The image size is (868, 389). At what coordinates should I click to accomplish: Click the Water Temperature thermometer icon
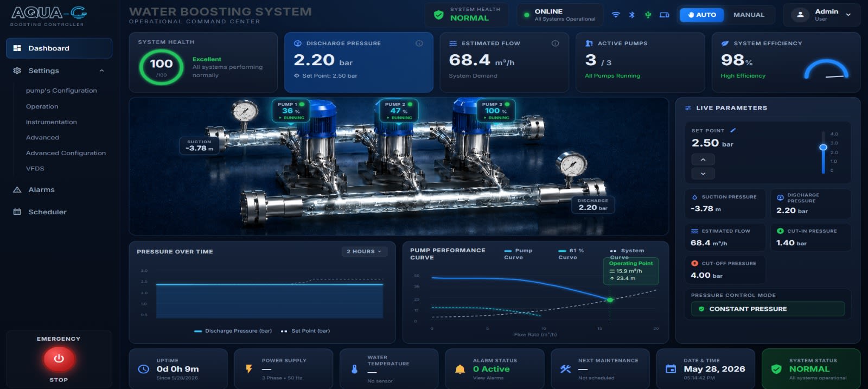[x=354, y=369]
